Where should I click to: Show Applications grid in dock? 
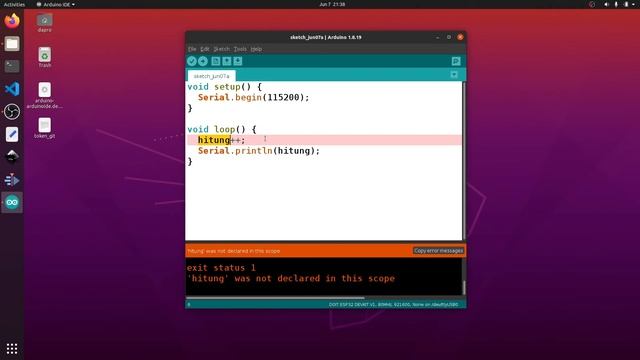[x=12, y=349]
